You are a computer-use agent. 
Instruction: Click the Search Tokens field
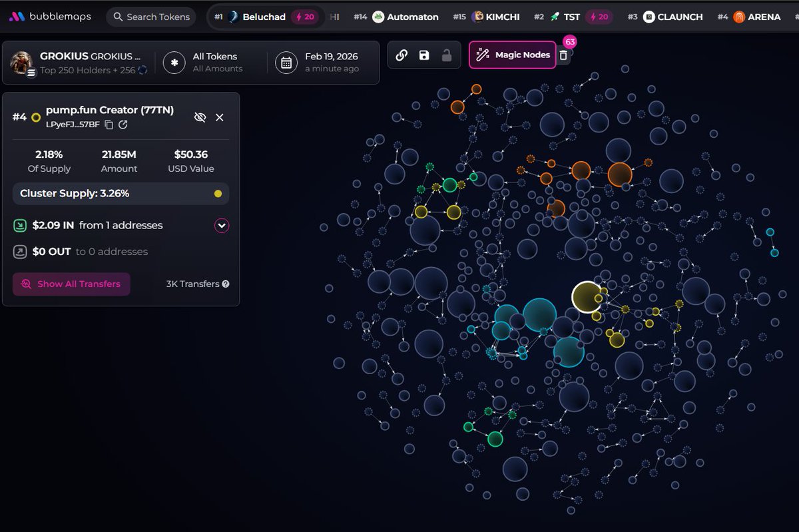(x=151, y=17)
